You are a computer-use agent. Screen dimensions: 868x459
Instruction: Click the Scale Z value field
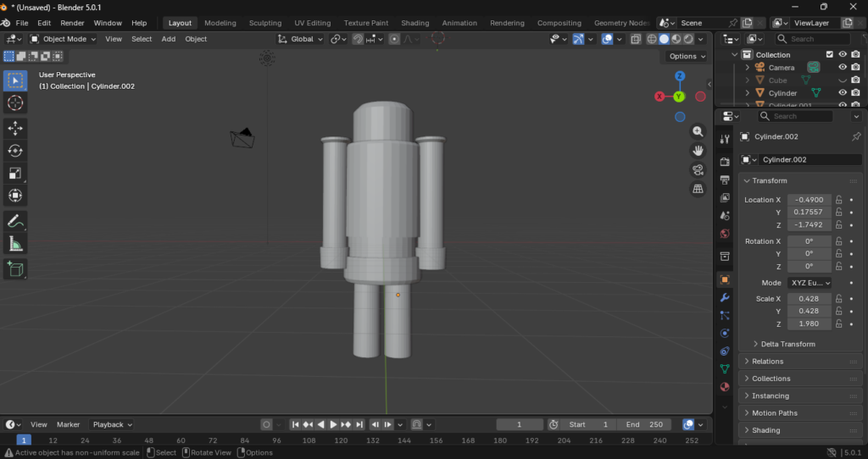tap(810, 324)
